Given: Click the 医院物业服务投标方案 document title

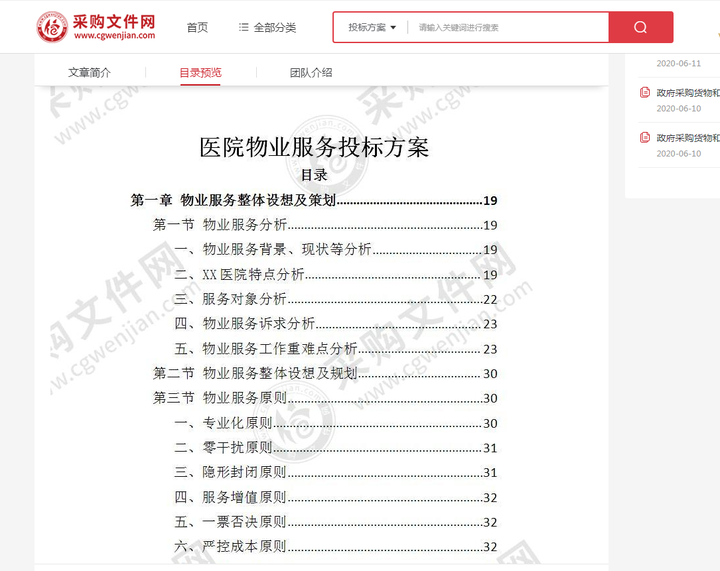Looking at the screenshot, I should [314, 147].
